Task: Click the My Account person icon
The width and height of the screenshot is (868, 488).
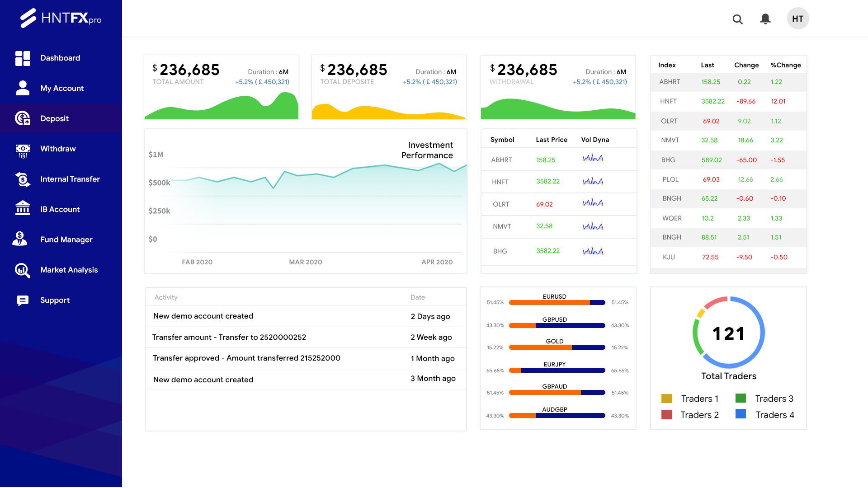Action: [23, 88]
